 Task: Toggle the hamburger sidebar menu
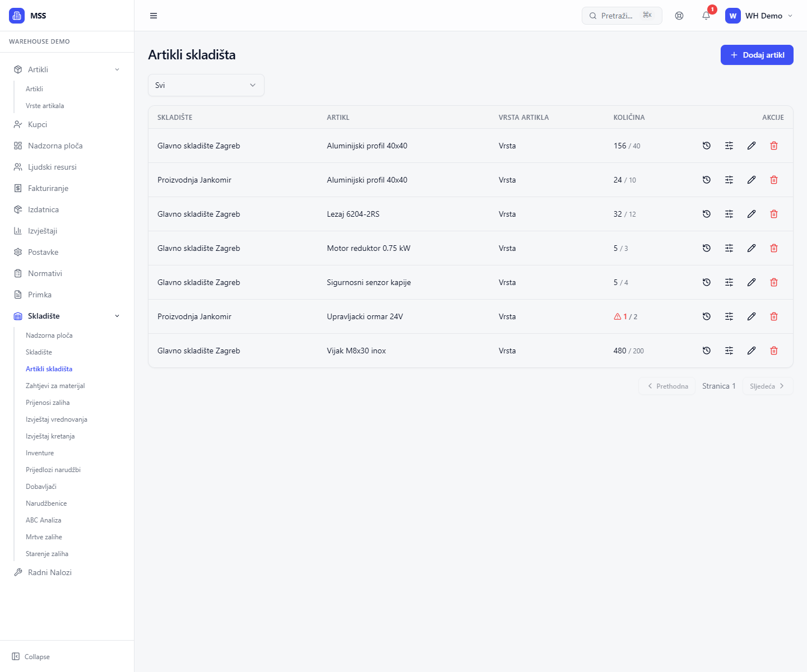tap(154, 16)
